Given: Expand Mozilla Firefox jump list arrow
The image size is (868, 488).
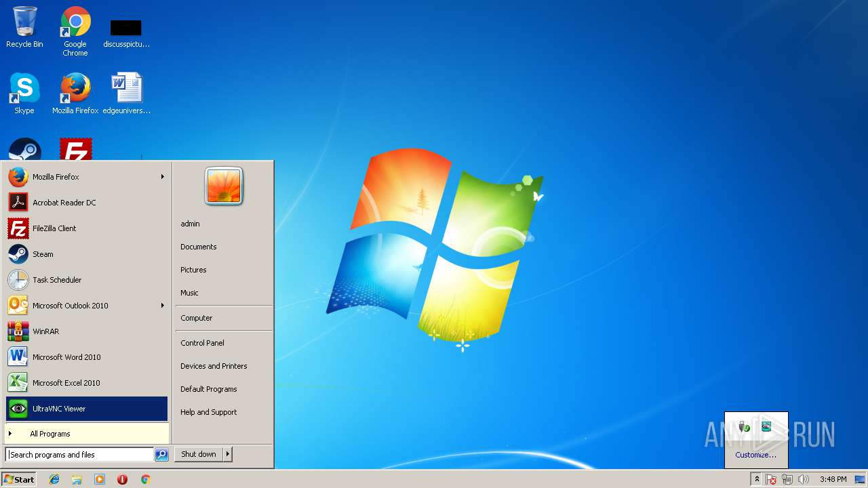Looking at the screenshot, I should pos(162,177).
